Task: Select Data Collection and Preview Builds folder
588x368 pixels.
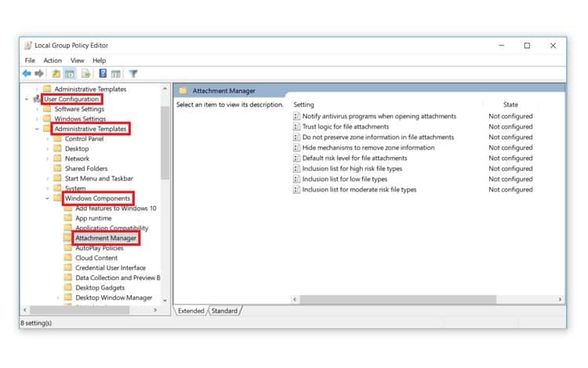Action: click(x=118, y=278)
